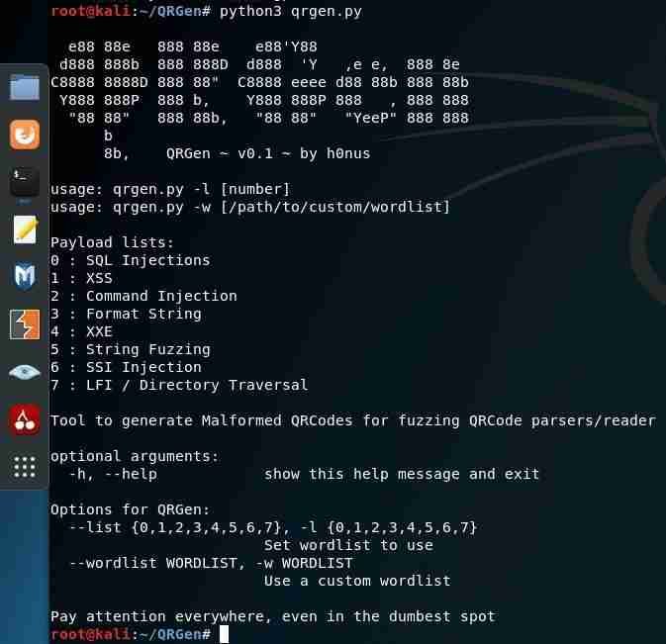Click '6 : SSI Injection' line

(126, 367)
